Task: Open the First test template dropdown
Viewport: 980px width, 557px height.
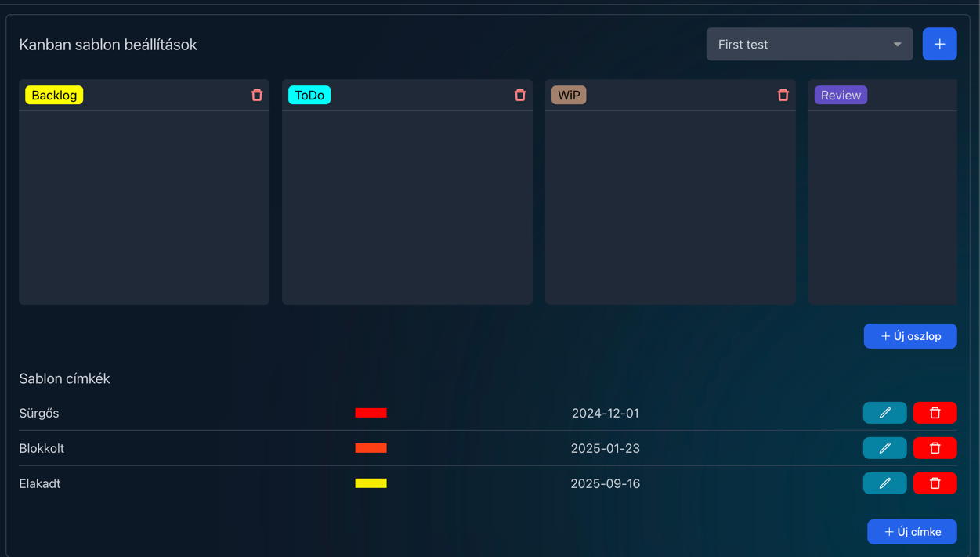Action: (809, 45)
